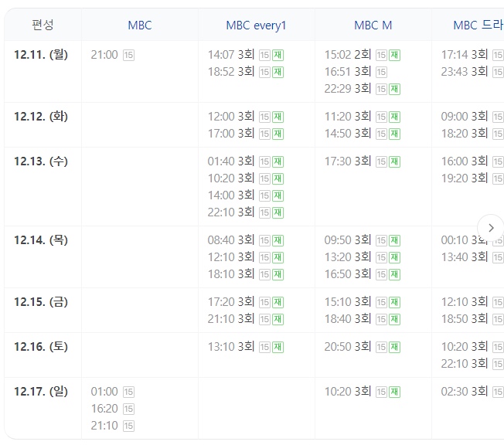
Task: Select the 12.16. (토) date row label
Action: [41, 346]
